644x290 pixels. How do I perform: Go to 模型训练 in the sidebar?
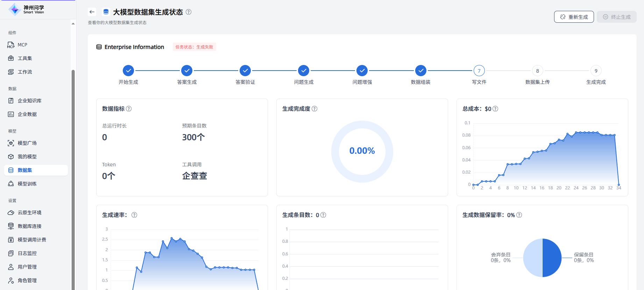(x=27, y=183)
